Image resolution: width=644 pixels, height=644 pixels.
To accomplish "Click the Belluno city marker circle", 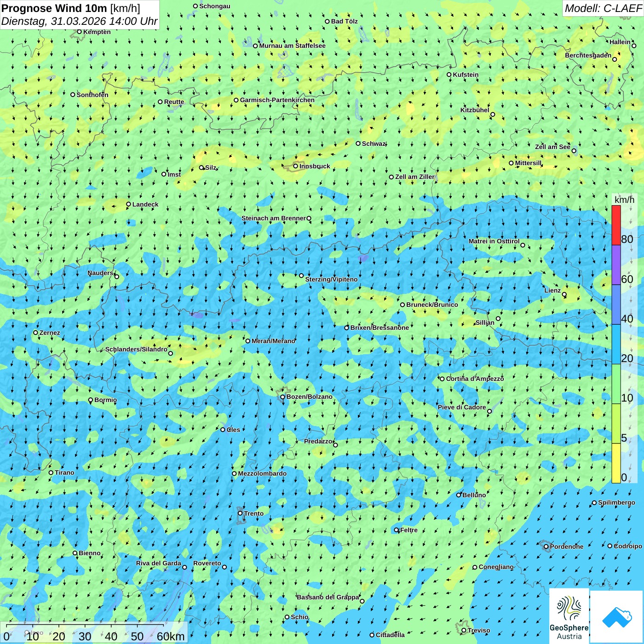I will pyautogui.click(x=458, y=495).
